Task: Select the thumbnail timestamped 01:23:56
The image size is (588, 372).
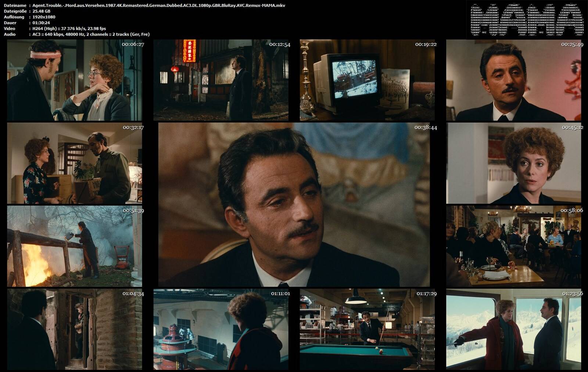Action: 514,329
